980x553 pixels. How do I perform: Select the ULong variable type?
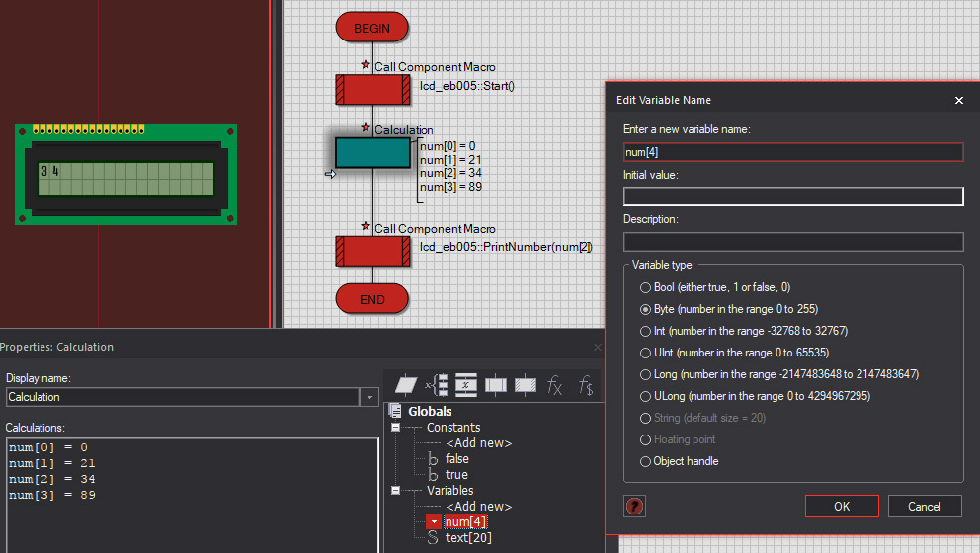tap(646, 396)
